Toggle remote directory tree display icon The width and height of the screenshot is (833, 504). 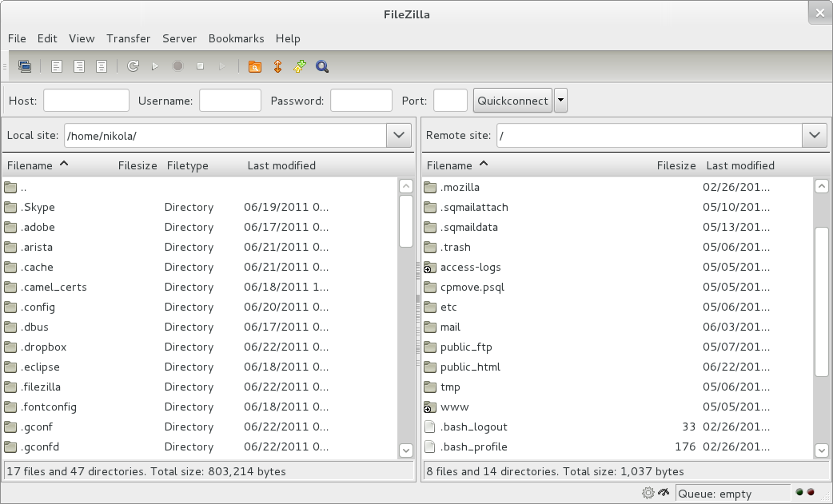pos(101,66)
